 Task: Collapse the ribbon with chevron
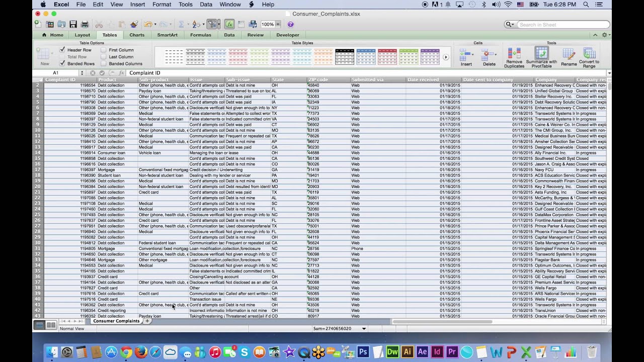(595, 35)
